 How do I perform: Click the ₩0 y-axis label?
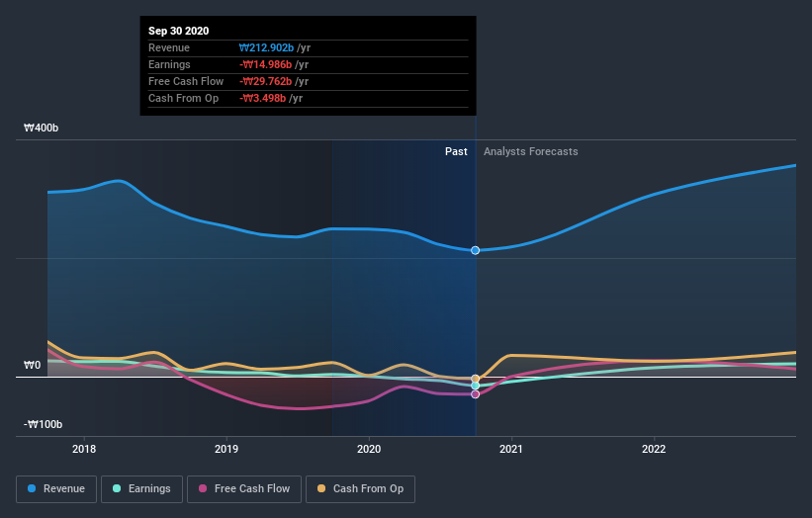tap(32, 366)
